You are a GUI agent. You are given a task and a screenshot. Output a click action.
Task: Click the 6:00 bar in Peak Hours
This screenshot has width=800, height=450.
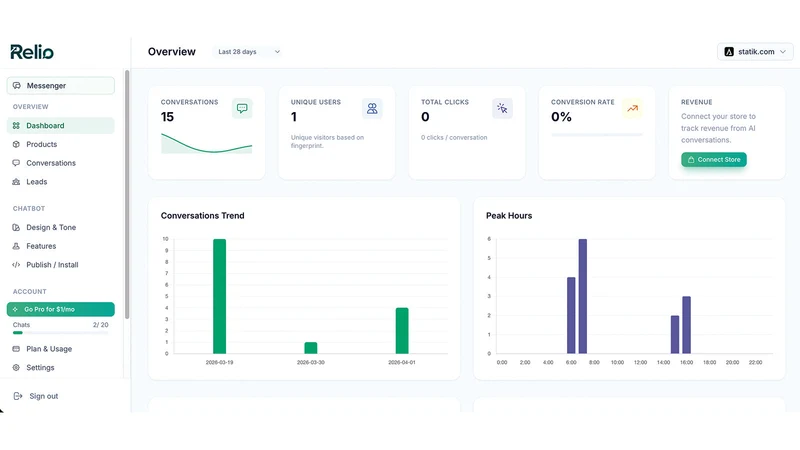[x=571, y=315]
